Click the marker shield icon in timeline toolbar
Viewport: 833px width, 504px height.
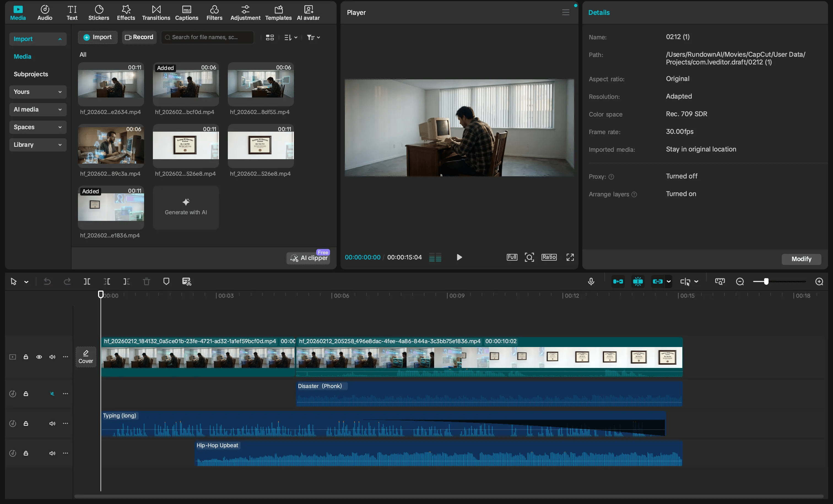pos(166,281)
